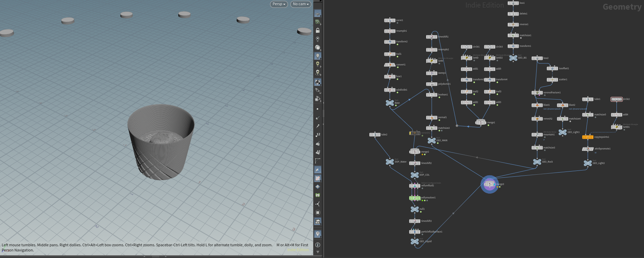Open the No cam camera dropdown
644x258 pixels.
301,4
